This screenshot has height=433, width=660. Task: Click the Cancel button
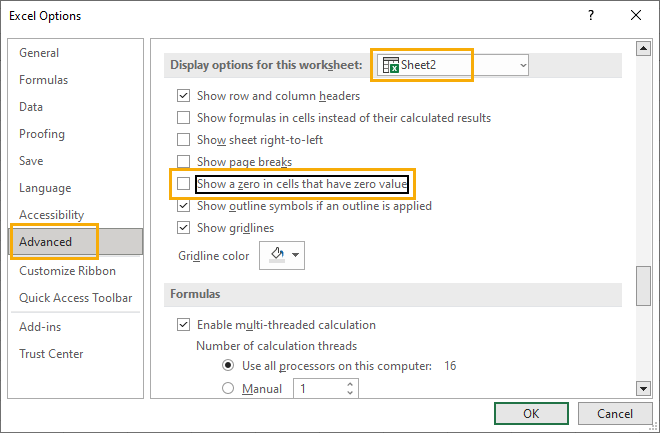click(x=615, y=414)
